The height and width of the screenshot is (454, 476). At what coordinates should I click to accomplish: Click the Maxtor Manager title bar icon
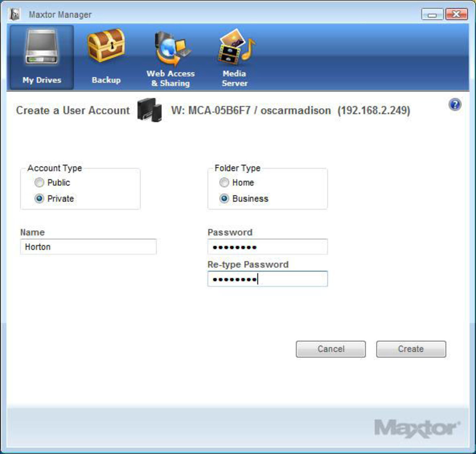pos(15,14)
